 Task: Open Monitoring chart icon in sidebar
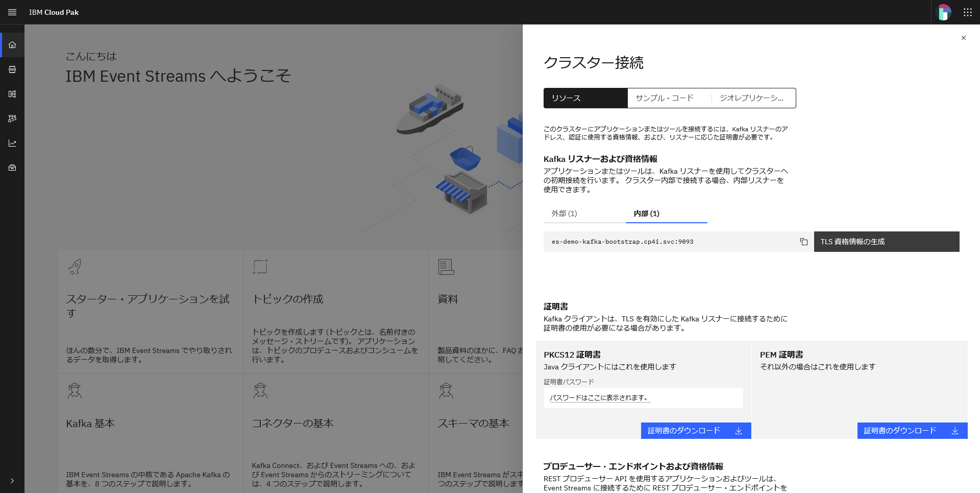tap(12, 143)
